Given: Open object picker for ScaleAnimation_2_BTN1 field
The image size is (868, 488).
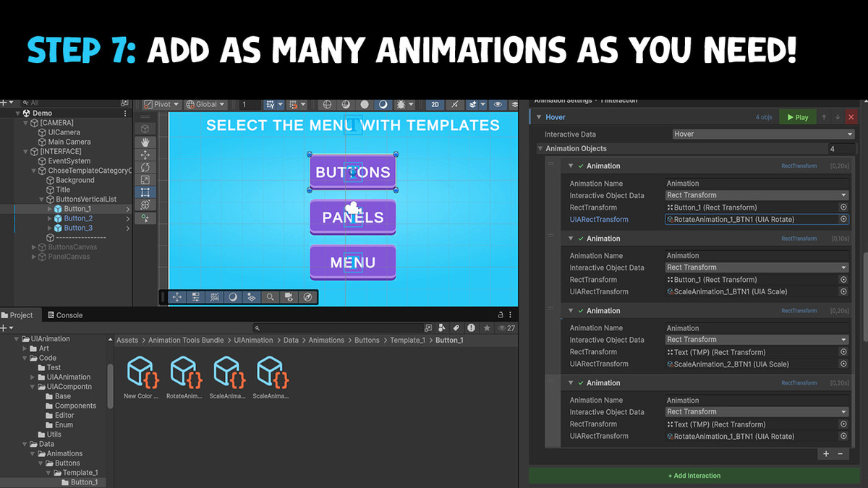Looking at the screenshot, I should (x=843, y=364).
